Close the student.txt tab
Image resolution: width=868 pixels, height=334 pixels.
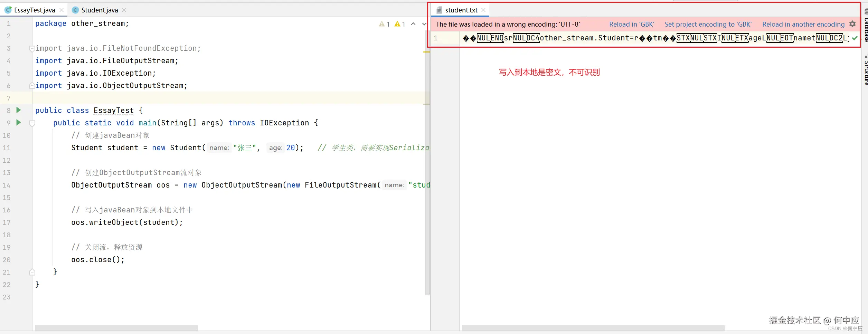pos(483,10)
